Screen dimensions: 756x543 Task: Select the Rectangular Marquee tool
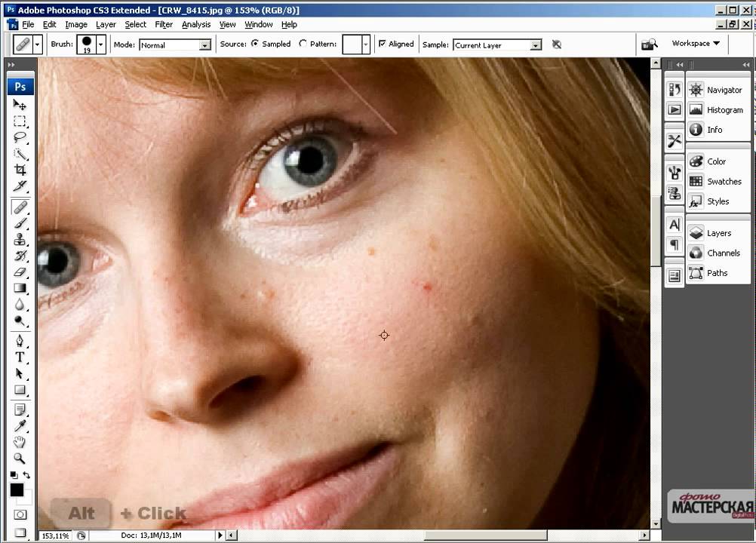pyautogui.click(x=20, y=121)
